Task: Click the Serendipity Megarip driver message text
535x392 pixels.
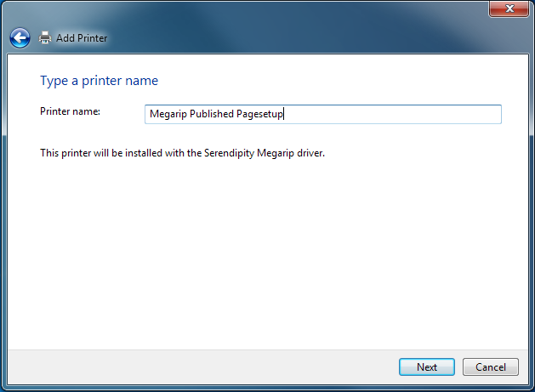Action: [182, 153]
